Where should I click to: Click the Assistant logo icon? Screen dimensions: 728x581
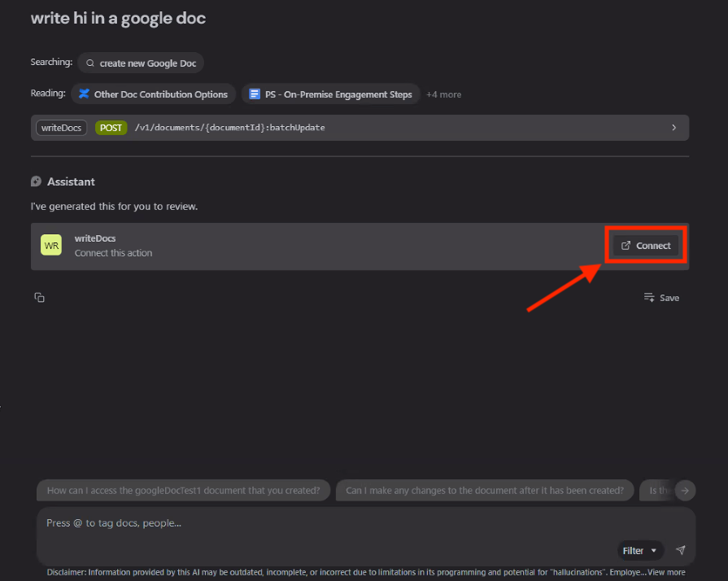click(37, 181)
